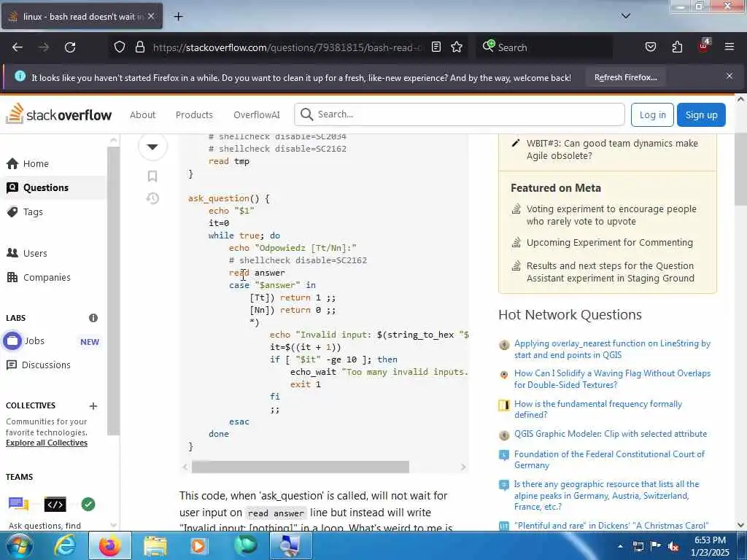Viewport: 747px width, 560px height.
Task: Click the Refresh Firefox button
Action: 625,77
